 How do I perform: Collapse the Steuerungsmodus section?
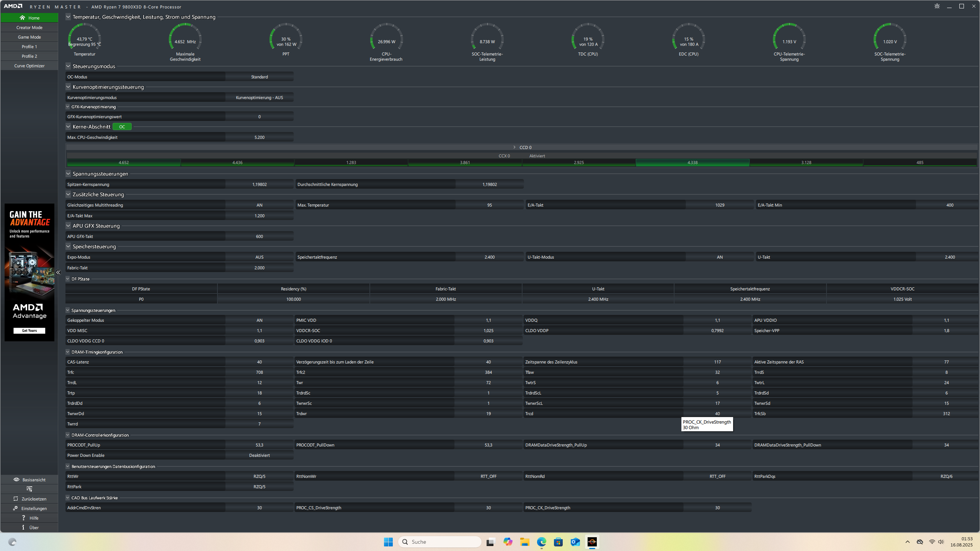click(x=68, y=66)
